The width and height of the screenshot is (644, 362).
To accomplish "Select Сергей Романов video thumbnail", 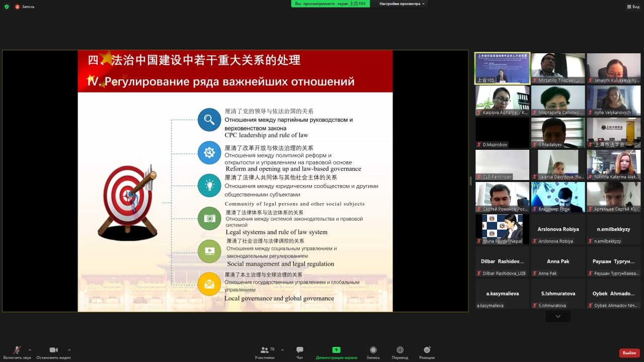I will pos(503,197).
